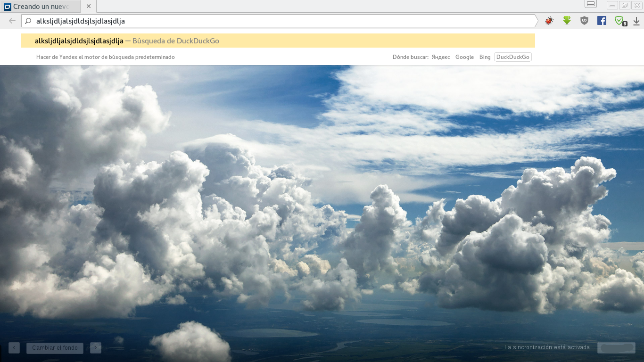Click "Hacer de Yandex el motor de búsqueda predeterminado"

(x=106, y=57)
